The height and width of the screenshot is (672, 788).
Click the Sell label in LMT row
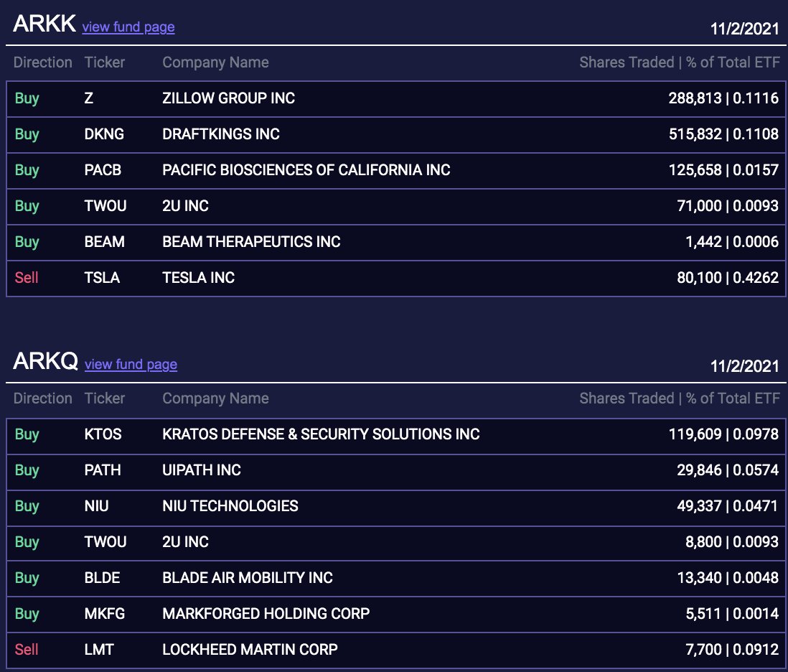point(27,649)
